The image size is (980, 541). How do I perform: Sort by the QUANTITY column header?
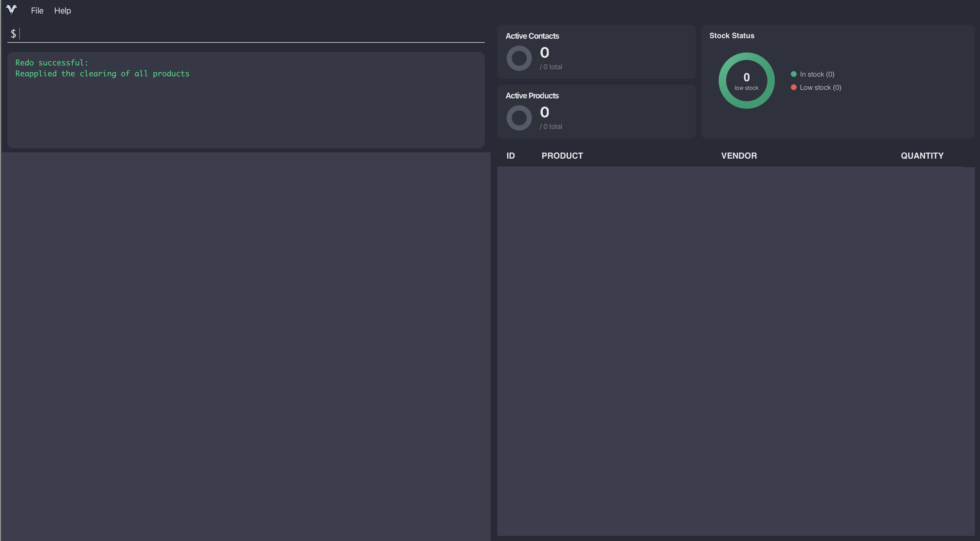[922, 156]
